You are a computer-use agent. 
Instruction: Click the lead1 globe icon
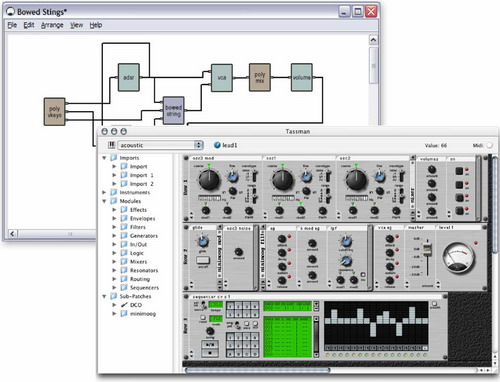tap(217, 145)
